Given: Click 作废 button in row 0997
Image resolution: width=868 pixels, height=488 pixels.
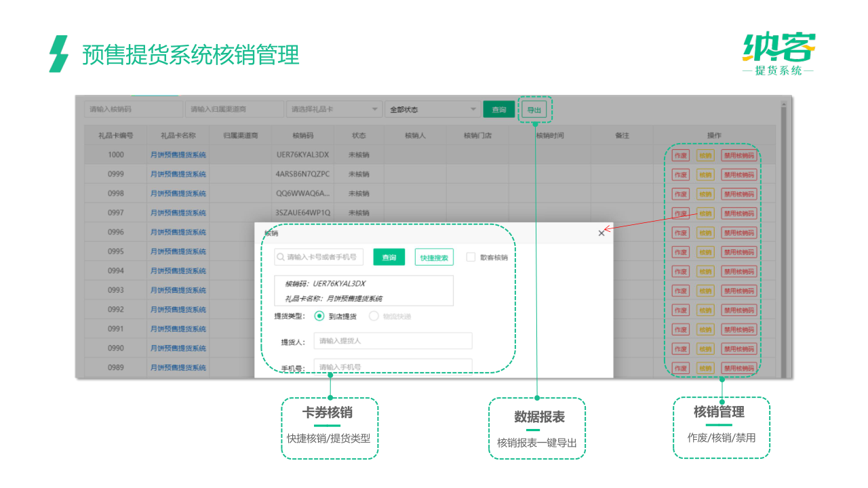Looking at the screenshot, I should (680, 213).
